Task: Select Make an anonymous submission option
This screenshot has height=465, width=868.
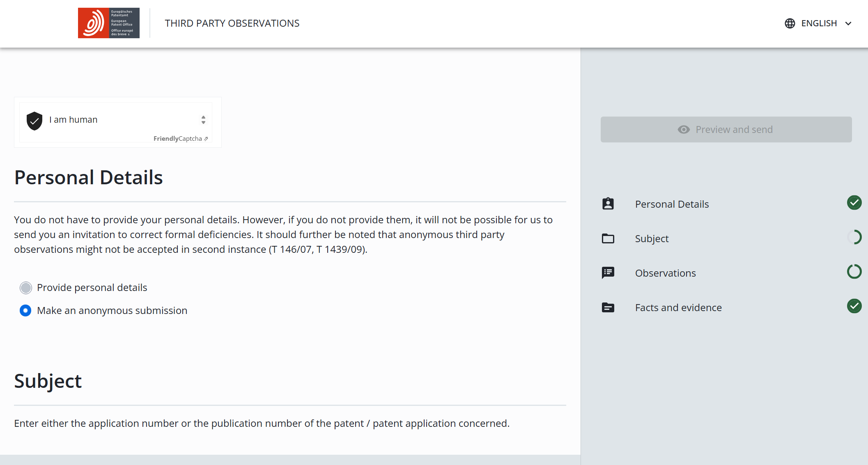Action: pyautogui.click(x=26, y=311)
